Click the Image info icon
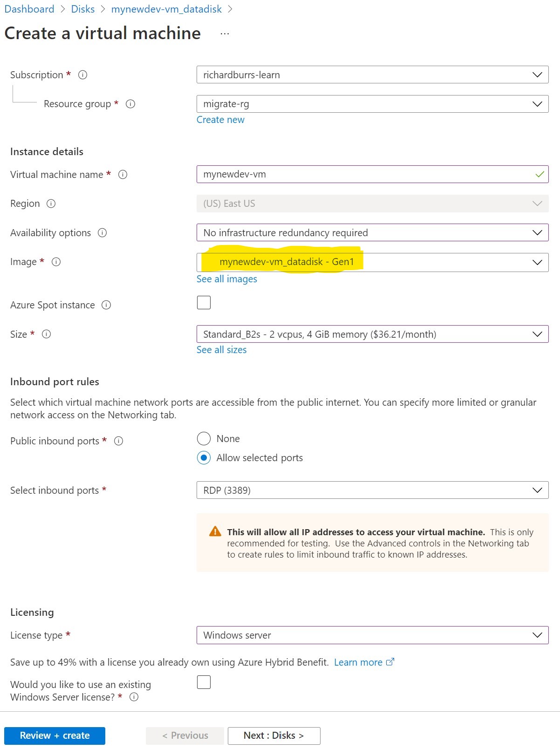 point(56,262)
